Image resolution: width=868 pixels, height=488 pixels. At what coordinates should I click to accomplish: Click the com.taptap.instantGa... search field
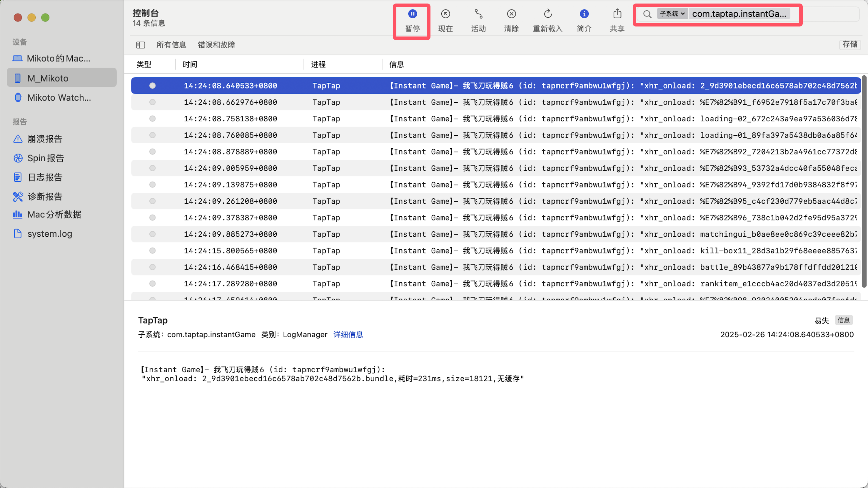[x=739, y=14]
